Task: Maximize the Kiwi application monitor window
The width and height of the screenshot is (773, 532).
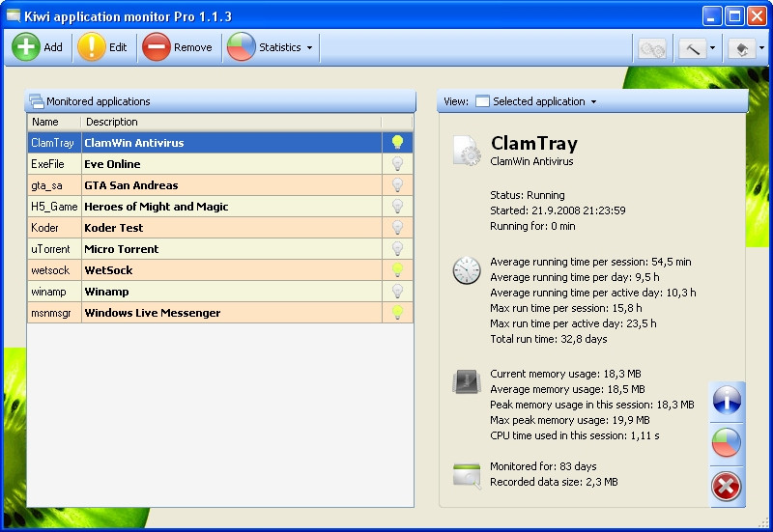Action: pyautogui.click(x=734, y=16)
